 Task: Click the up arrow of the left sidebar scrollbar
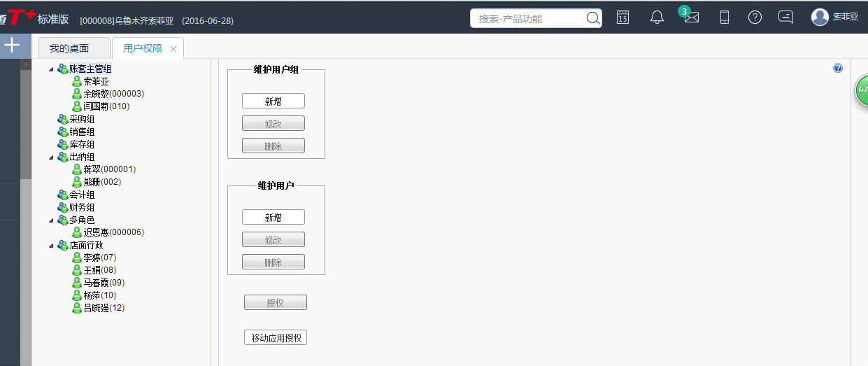pyautogui.click(x=27, y=64)
